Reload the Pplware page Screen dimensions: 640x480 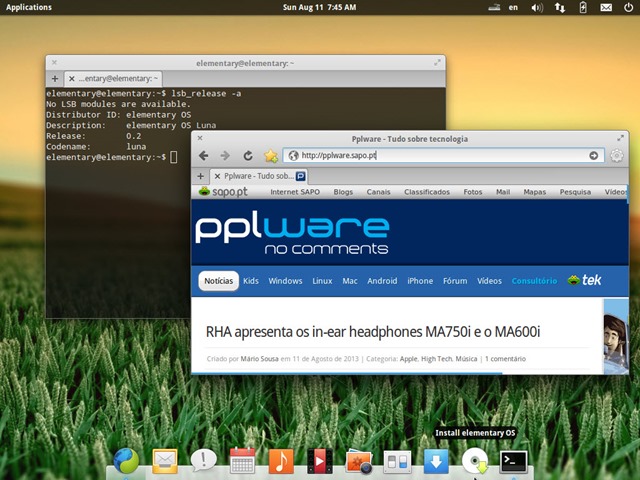point(248,156)
